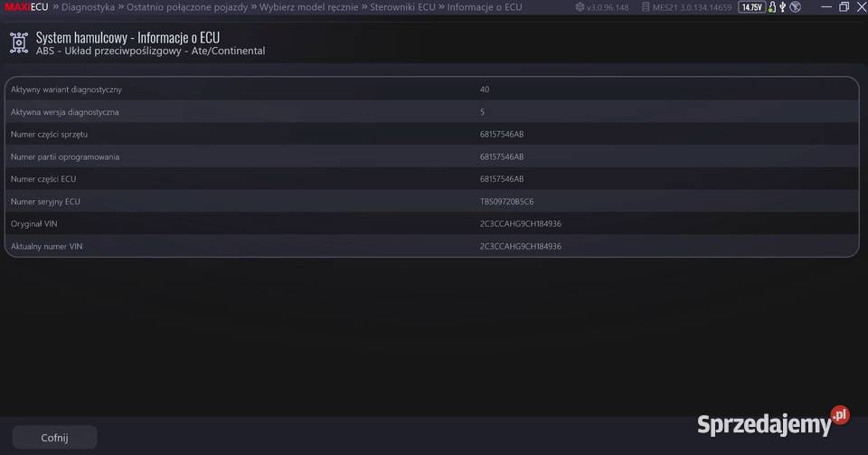The image size is (868, 455).
Task: Click the ECU chip icon beside System hamulcowy
Action: (18, 43)
